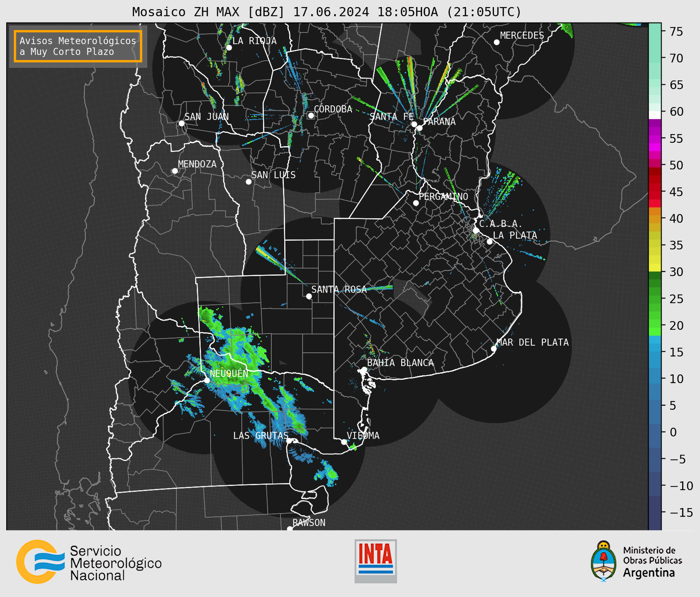Click the SAN JUAN city dot
The height and width of the screenshot is (597, 700).
click(x=181, y=123)
